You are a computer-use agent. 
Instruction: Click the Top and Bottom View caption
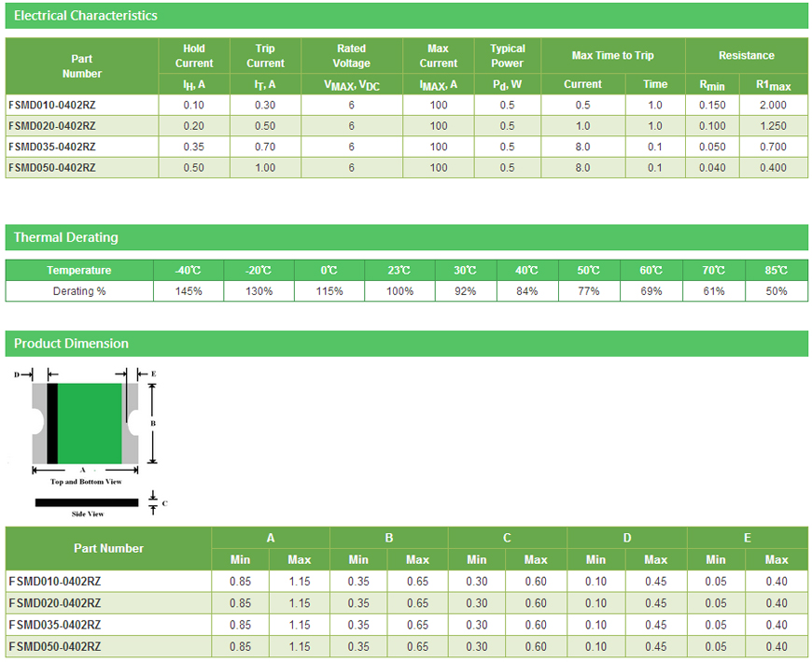[86, 482]
